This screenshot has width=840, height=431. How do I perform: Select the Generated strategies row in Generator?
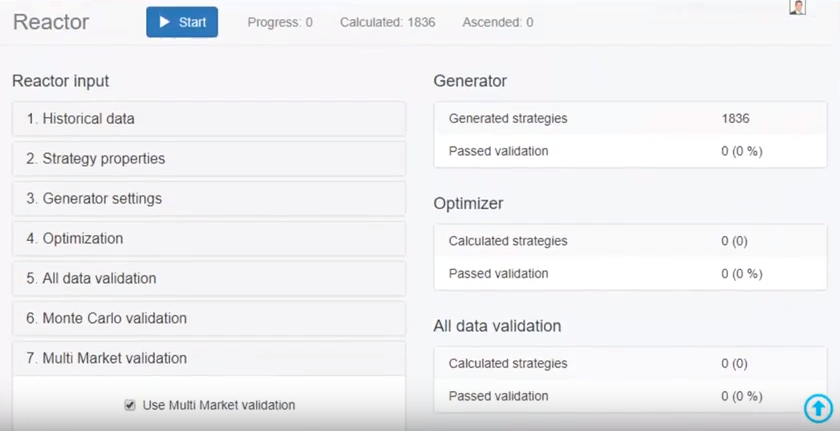[x=630, y=119]
